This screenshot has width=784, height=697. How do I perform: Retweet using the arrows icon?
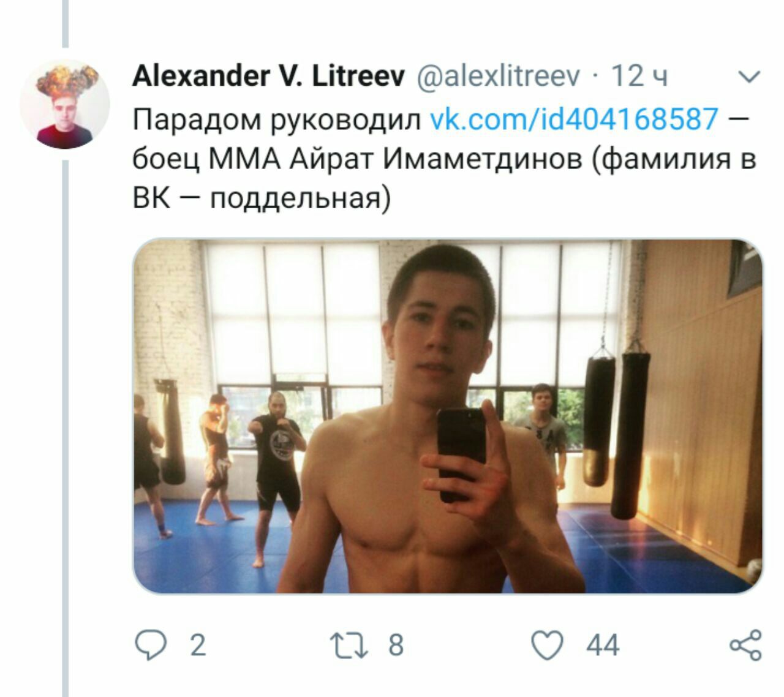(349, 646)
